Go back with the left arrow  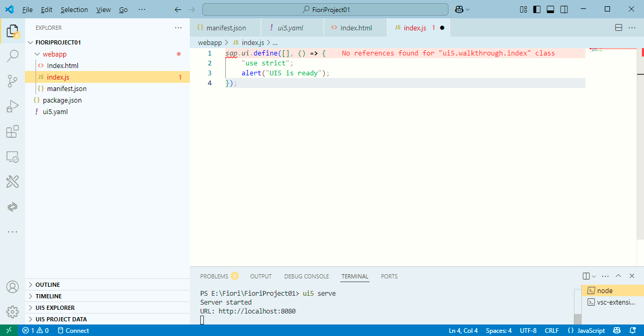coord(178,9)
